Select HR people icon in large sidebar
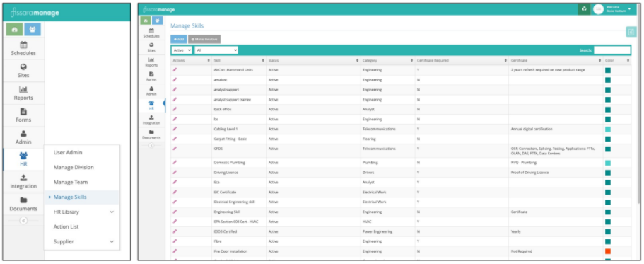This screenshot has width=644, height=264. (23, 156)
